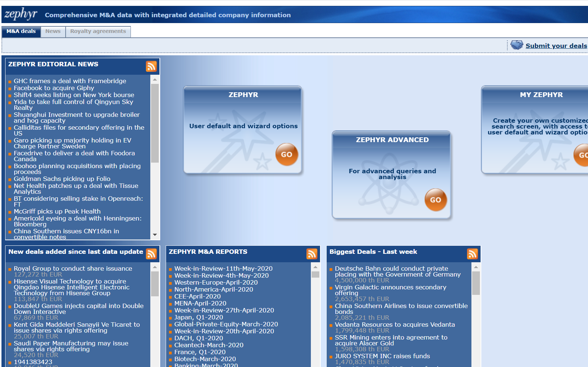Switch to the News tab
Image resolution: width=588 pixels, height=367 pixels.
pyautogui.click(x=53, y=31)
